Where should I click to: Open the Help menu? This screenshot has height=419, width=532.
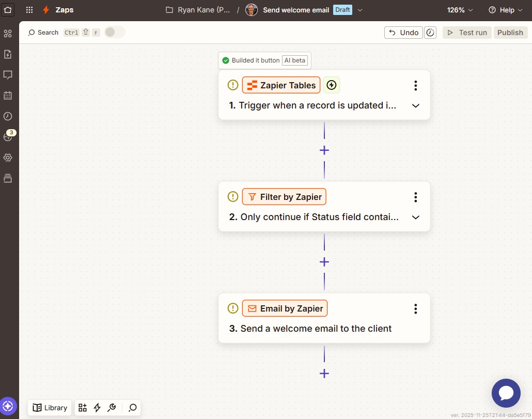click(505, 10)
